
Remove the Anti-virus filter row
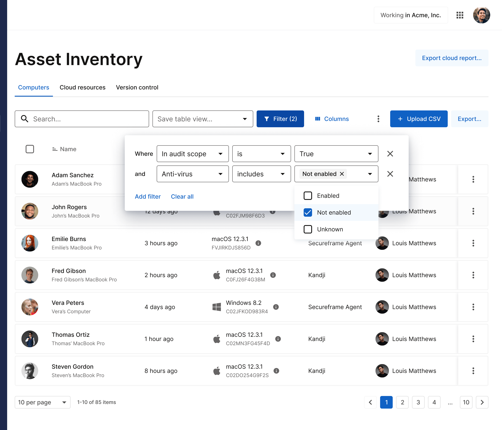tap(390, 174)
